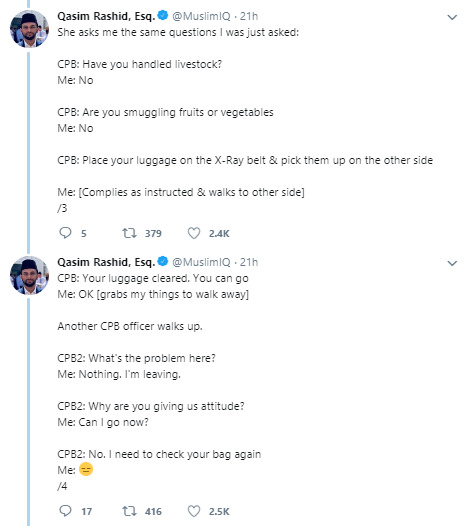Image resolution: width=469 pixels, height=526 pixels.
Task: Retweet the /3 luggage X-Ray tweet
Action: click(x=129, y=233)
